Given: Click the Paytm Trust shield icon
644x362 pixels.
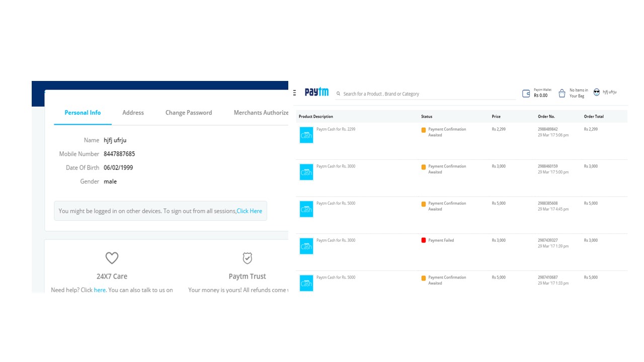Looking at the screenshot, I should tap(247, 258).
